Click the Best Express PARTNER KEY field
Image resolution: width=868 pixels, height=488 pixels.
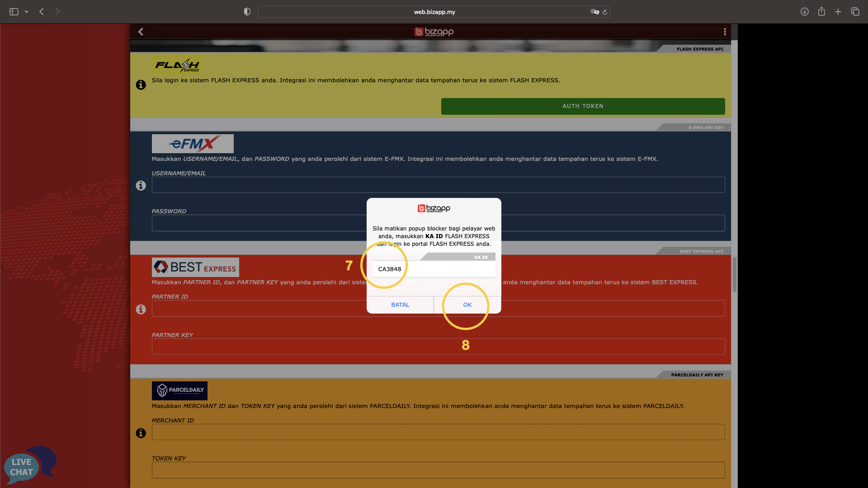438,347
